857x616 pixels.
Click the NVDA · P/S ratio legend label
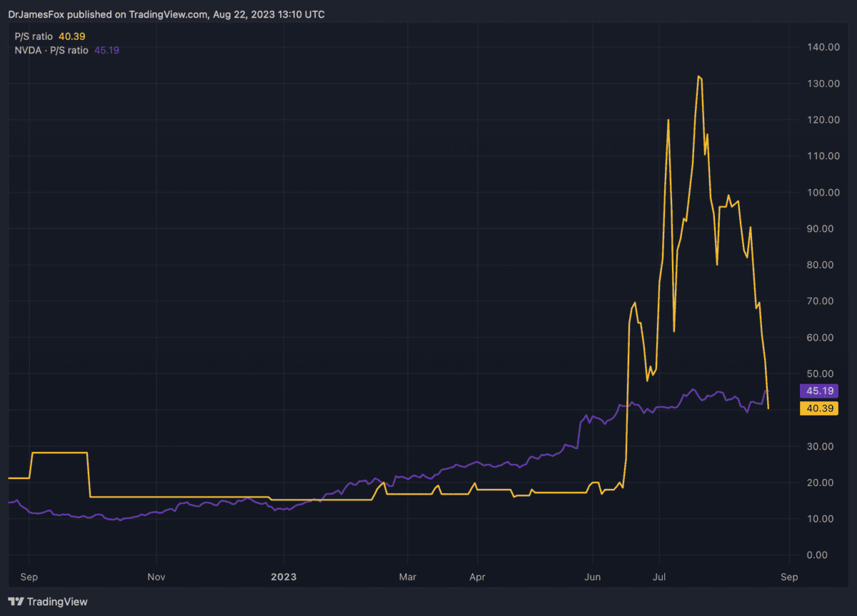pyautogui.click(x=51, y=50)
